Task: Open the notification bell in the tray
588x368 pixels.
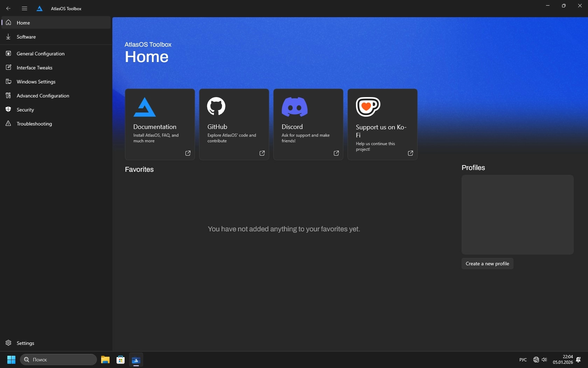Action: tap(579, 360)
